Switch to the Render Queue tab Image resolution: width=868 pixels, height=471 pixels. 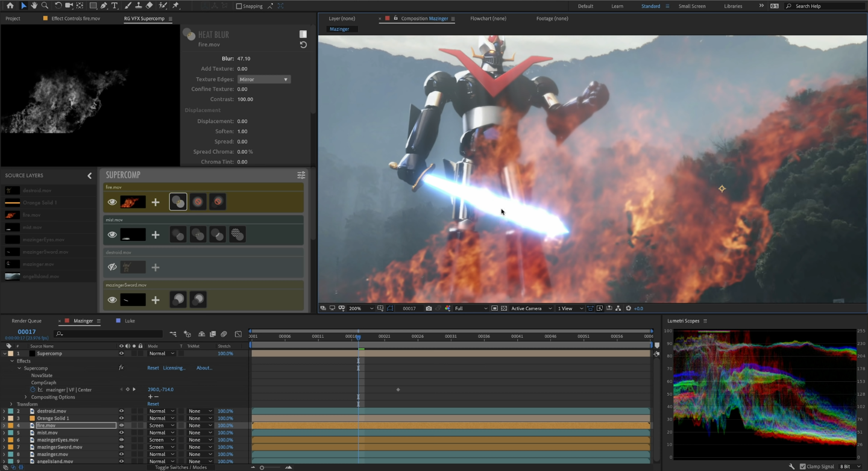27,321
